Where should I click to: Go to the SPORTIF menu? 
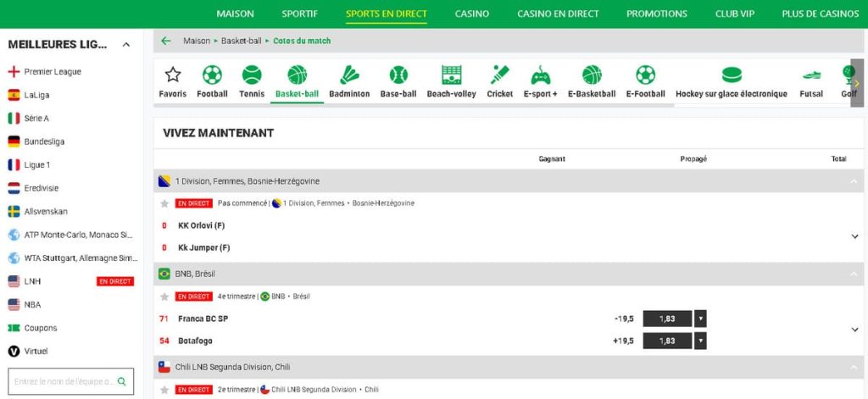[x=299, y=14]
